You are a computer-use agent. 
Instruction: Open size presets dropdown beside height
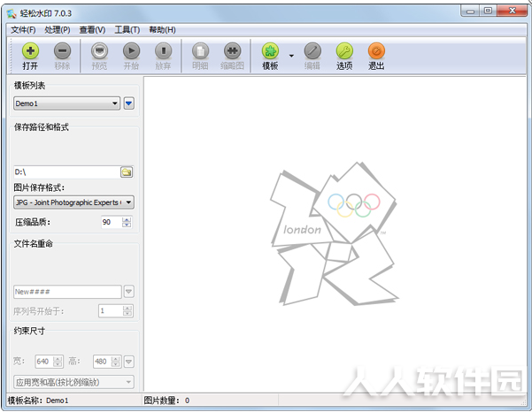[129, 362]
